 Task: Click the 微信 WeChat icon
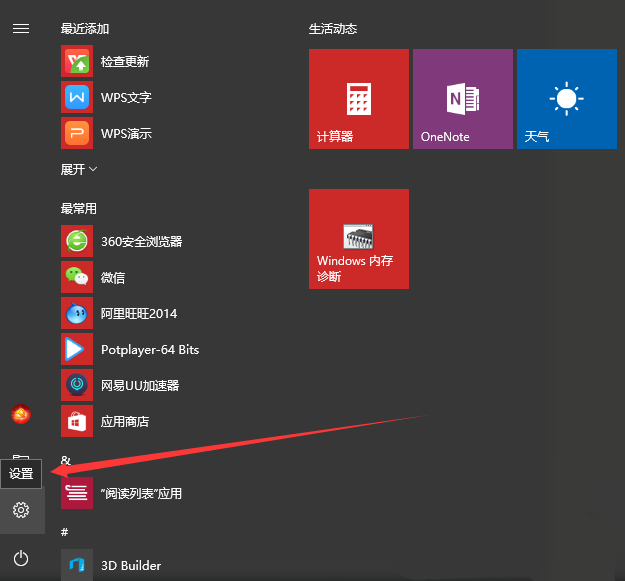pyautogui.click(x=77, y=277)
